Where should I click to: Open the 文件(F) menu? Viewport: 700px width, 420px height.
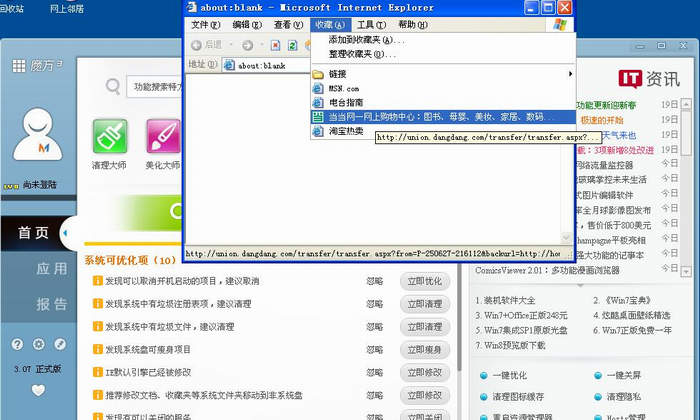coord(206,25)
